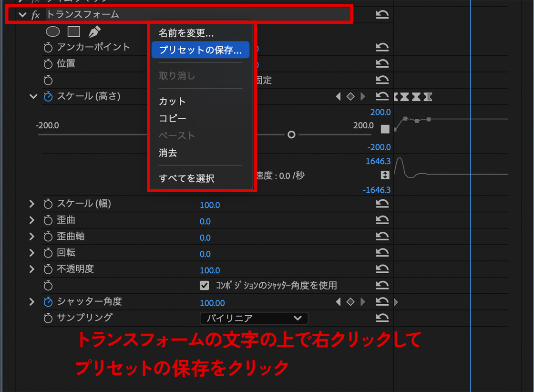Click the スケール (高さ) slider handle
The height and width of the screenshot is (392, 534).
[x=291, y=135]
